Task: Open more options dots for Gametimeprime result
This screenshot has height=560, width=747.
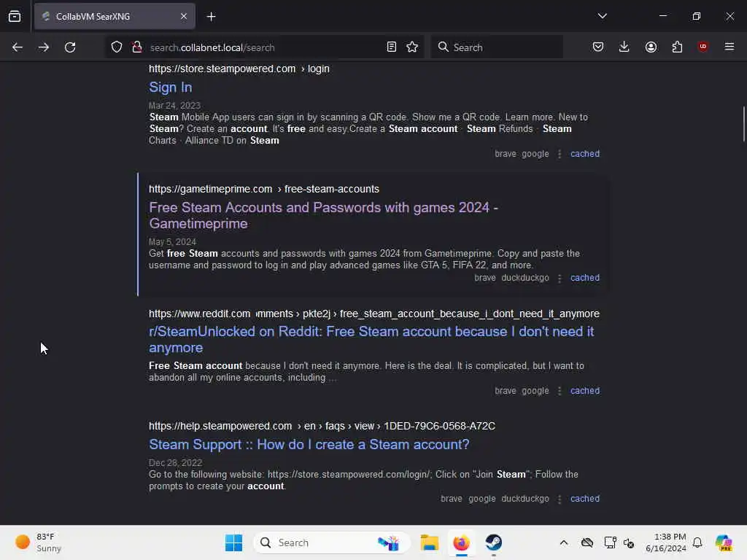Action: [x=560, y=278]
